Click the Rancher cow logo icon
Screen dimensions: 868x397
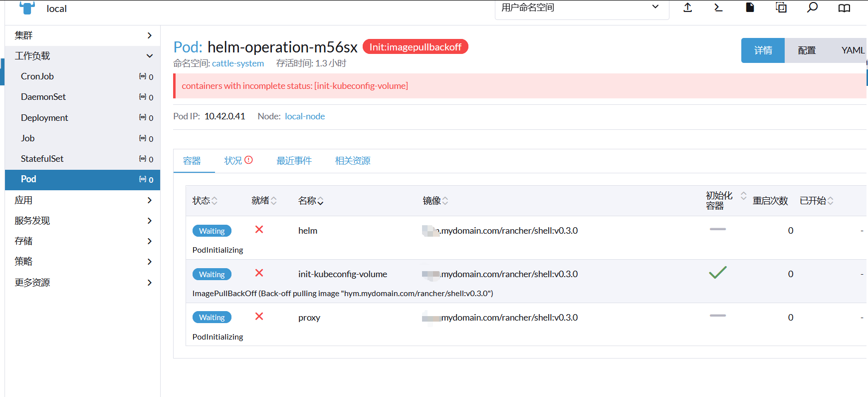[x=27, y=8]
